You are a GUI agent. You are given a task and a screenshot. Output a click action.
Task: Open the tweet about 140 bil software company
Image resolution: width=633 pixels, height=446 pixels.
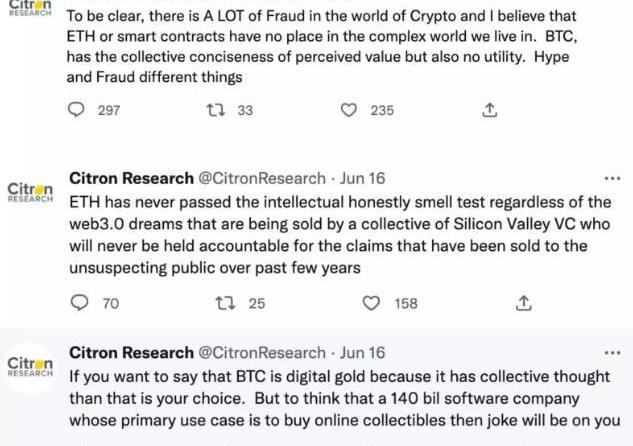click(345, 398)
